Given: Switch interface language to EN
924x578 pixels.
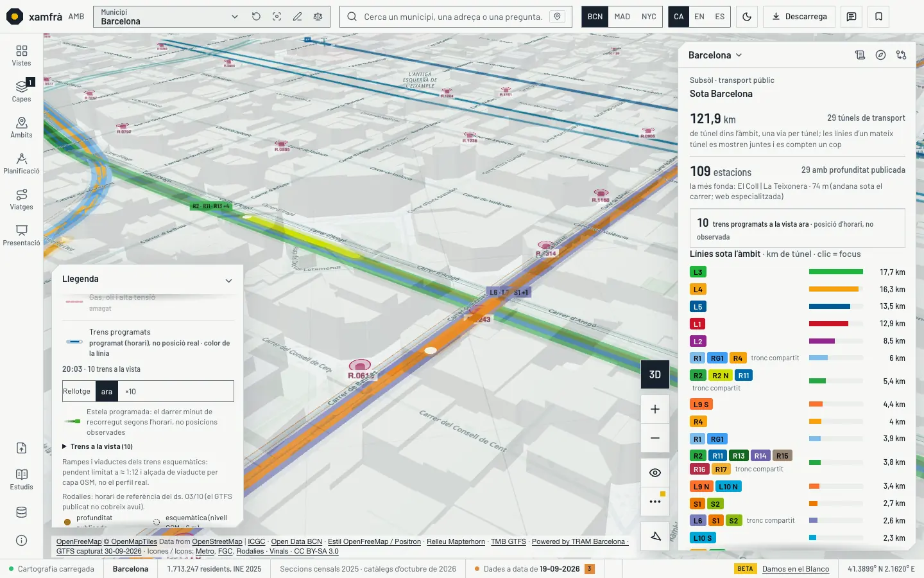Looking at the screenshot, I should coord(699,17).
